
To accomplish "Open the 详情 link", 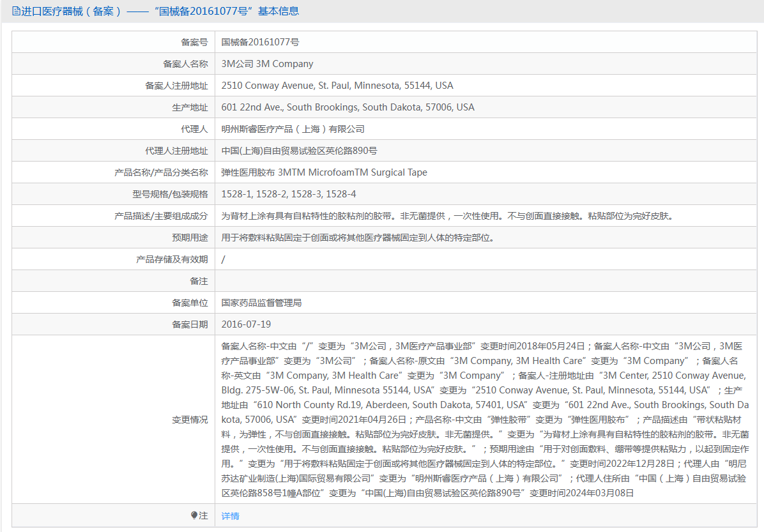I will point(230,516).
